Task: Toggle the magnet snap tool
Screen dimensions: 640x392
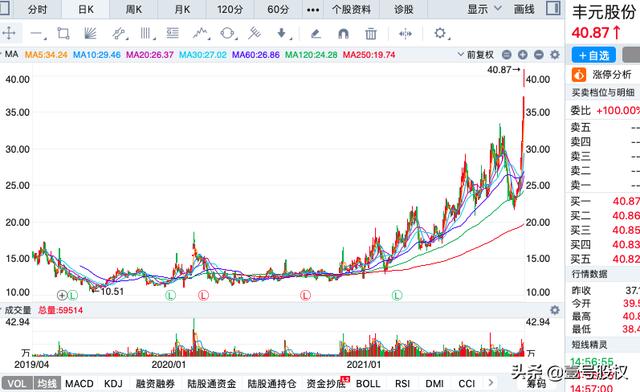Action: click(343, 33)
